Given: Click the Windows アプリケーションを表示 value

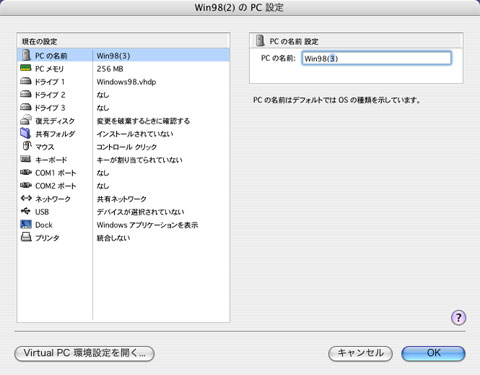Looking at the screenshot, I should [147, 225].
